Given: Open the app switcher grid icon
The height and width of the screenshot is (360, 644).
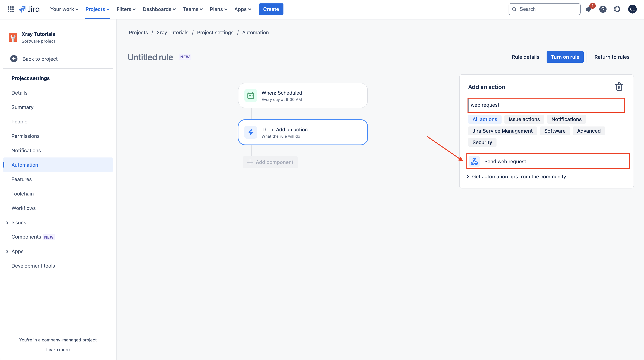Looking at the screenshot, I should 11,9.
